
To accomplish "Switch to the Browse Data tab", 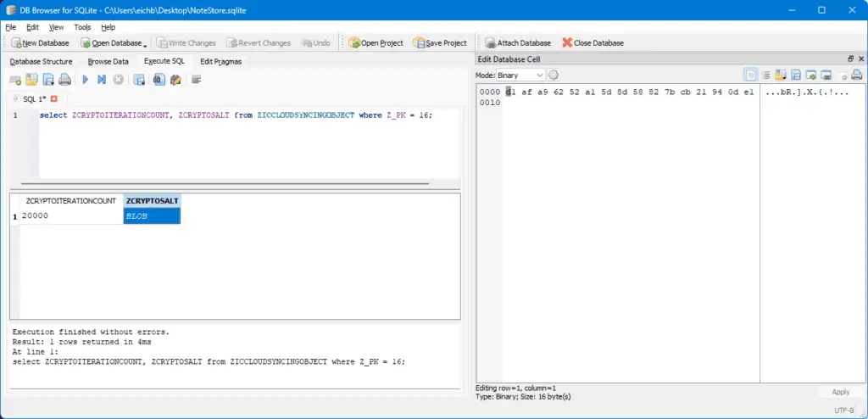I will pyautogui.click(x=108, y=62).
